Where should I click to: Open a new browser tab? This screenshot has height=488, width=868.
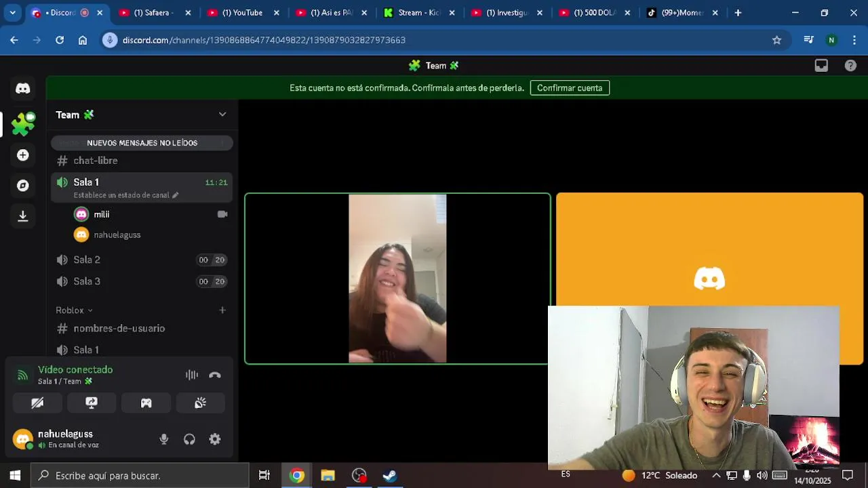click(738, 13)
